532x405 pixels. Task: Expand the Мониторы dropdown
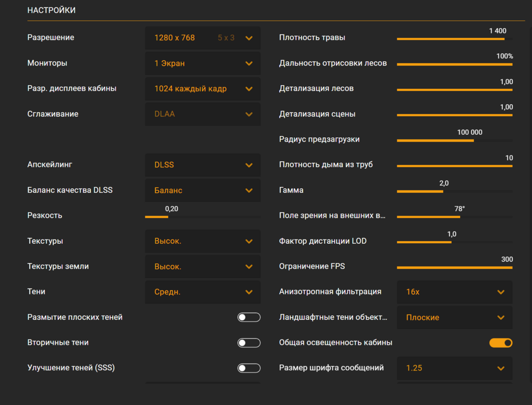point(203,63)
